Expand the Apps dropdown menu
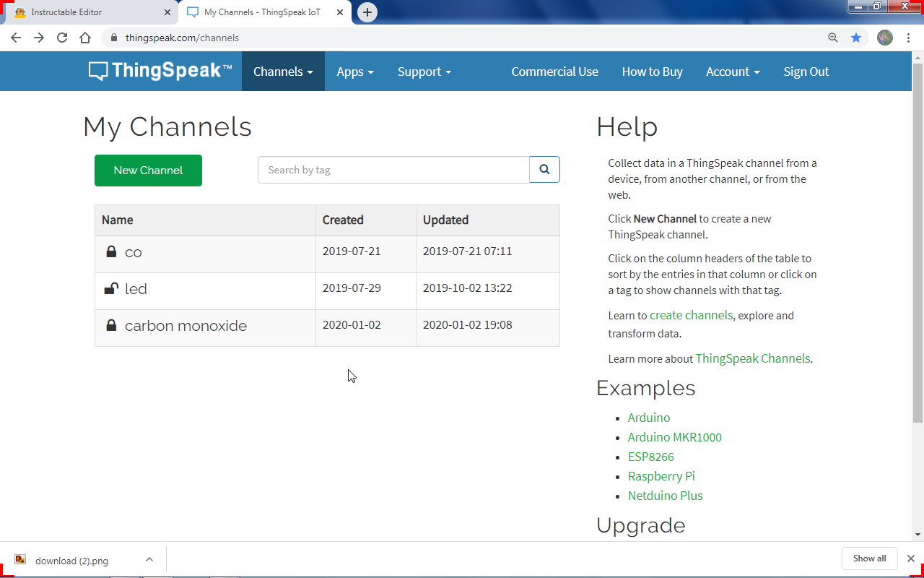Viewport: 924px width, 578px height. point(355,72)
